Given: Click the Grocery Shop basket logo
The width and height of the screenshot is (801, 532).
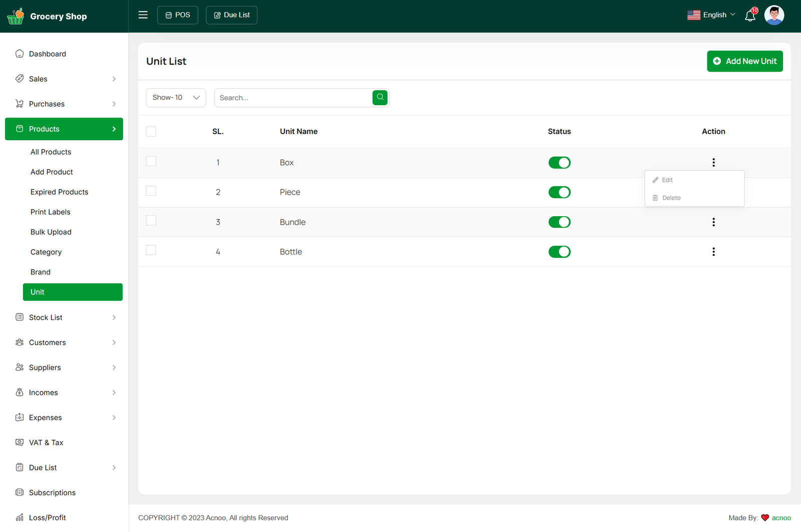Looking at the screenshot, I should [x=16, y=16].
